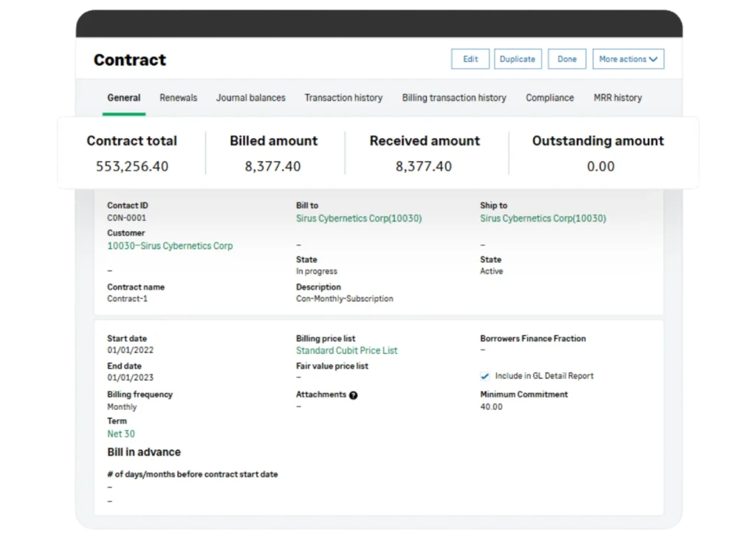Click the description Con-Monthly-Subscription
The image size is (756, 540).
345,299
